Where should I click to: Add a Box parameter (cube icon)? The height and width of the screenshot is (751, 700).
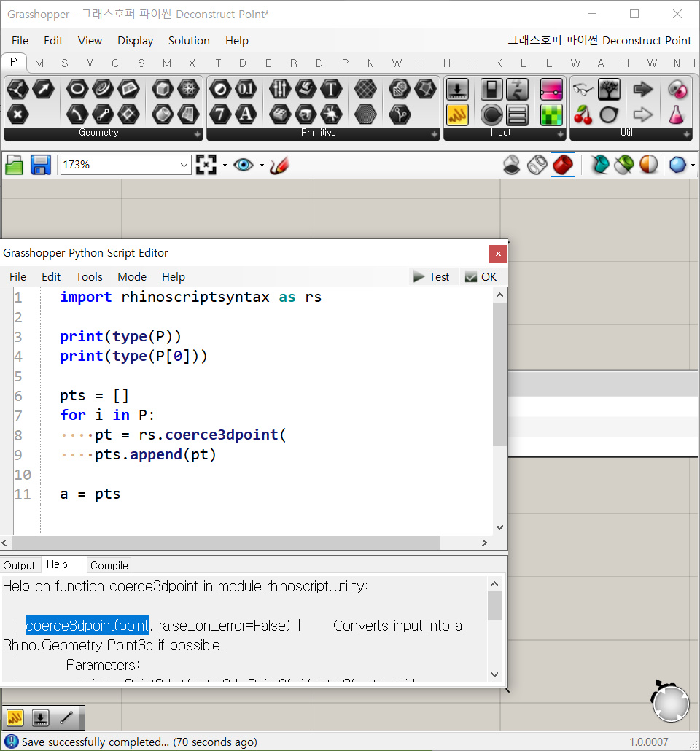pos(163,89)
